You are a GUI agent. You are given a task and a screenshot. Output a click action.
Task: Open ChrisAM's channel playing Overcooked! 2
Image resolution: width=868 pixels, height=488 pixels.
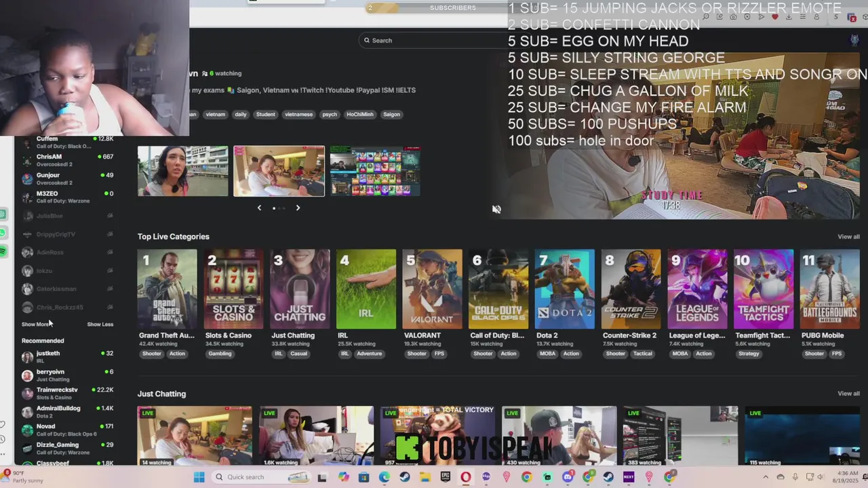68,160
